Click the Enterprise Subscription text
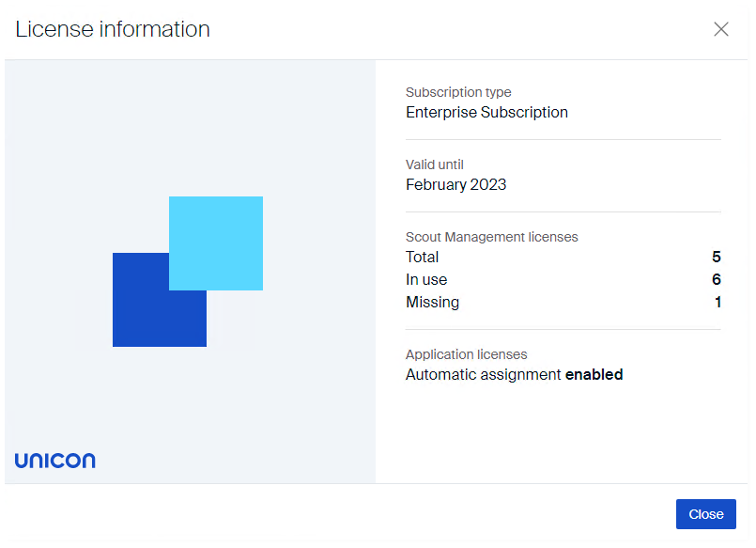This screenshot has height=548, width=756. [486, 112]
